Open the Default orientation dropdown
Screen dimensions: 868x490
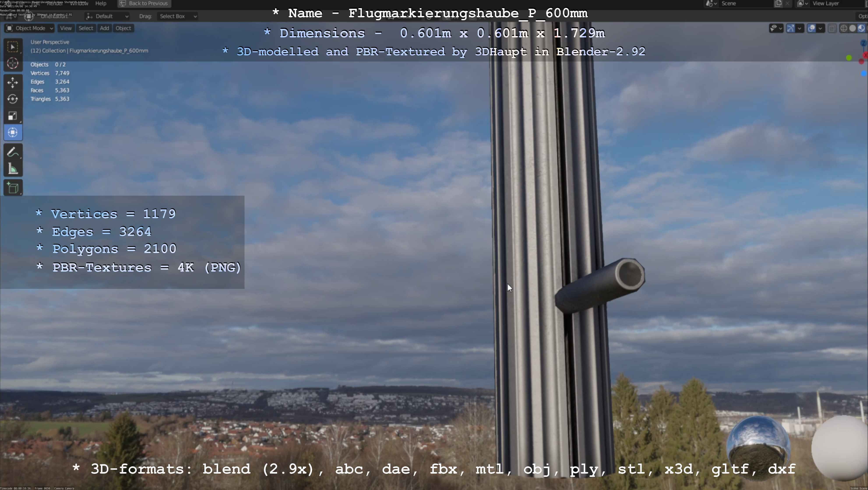tap(107, 16)
